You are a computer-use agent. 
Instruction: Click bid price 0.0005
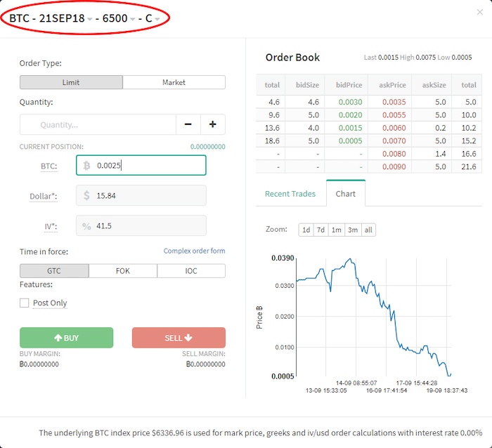[x=350, y=140]
